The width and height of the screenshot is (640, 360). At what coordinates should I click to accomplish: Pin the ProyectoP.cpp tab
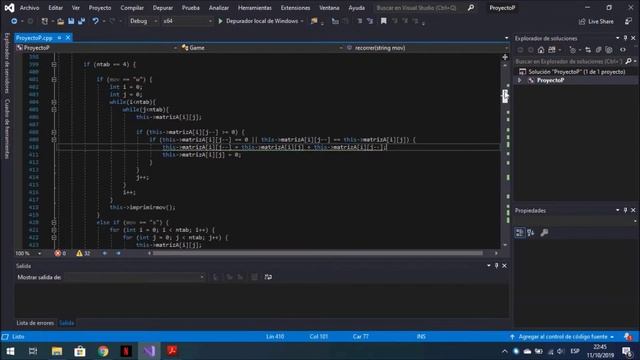(59, 38)
